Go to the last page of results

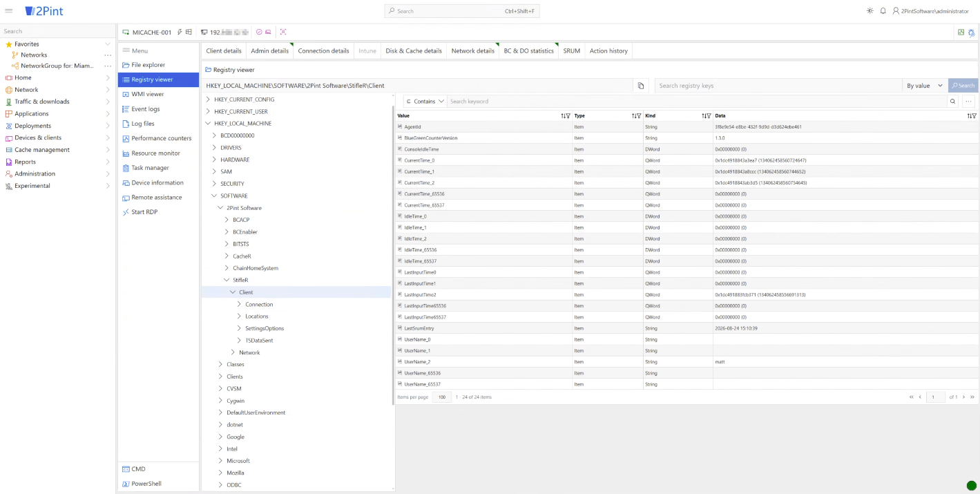972,397
